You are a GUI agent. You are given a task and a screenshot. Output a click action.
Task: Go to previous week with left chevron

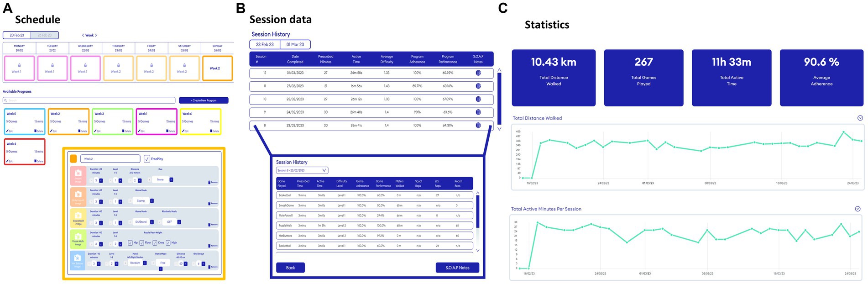pyautogui.click(x=83, y=35)
